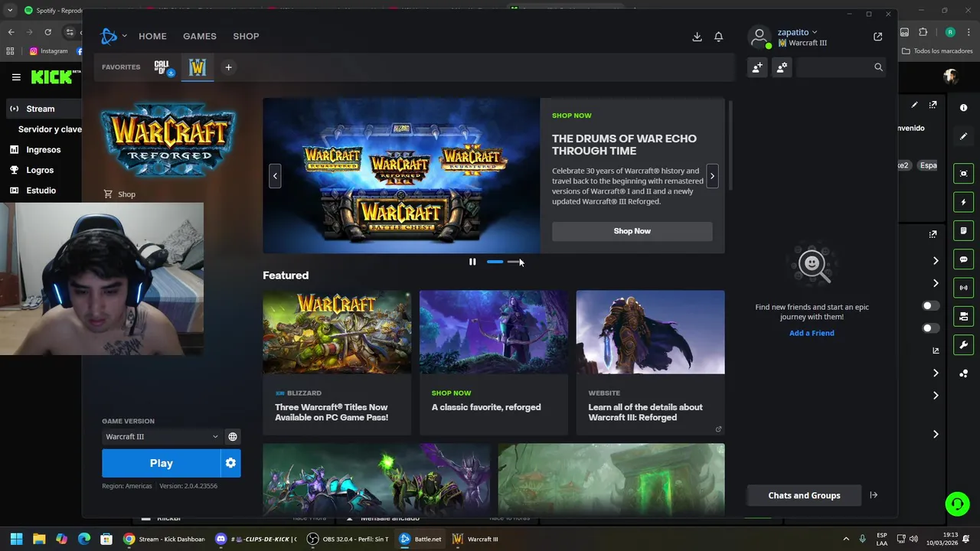Open the Game Version Warcraft III dropdown

click(162, 437)
